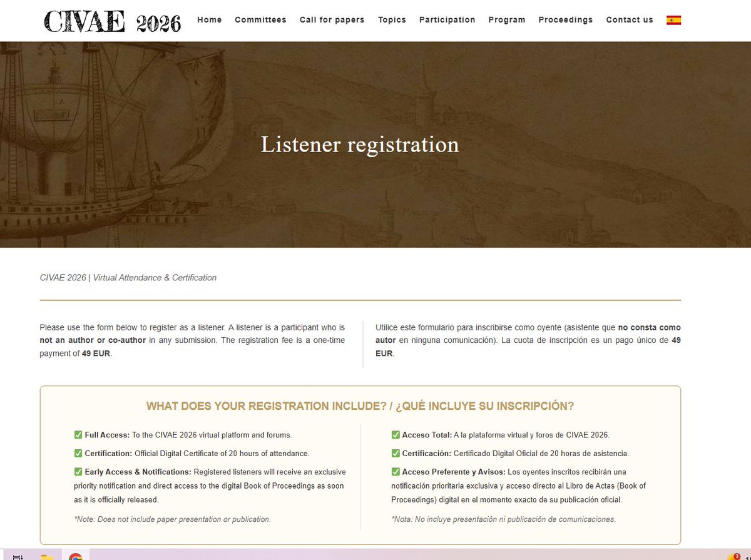Image resolution: width=751 pixels, height=560 pixels.
Task: Click the bold 'no consta como autor' text
Action: point(528,334)
